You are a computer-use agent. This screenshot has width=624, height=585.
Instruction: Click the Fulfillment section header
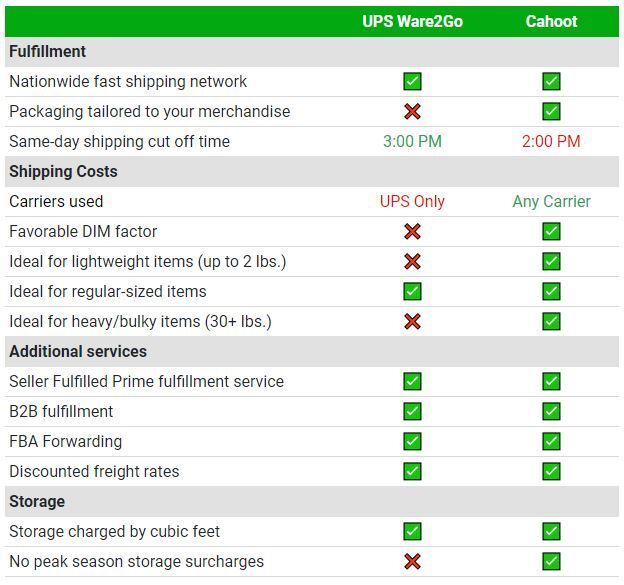click(x=48, y=51)
